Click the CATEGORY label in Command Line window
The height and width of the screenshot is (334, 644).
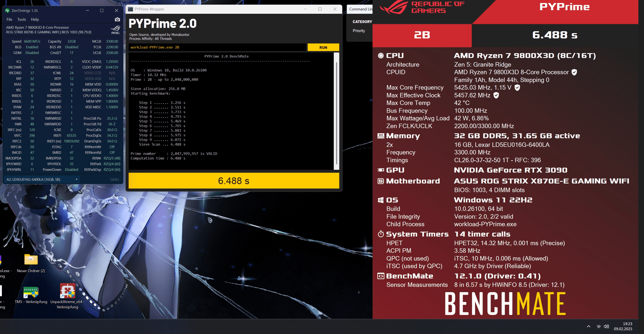362,22
